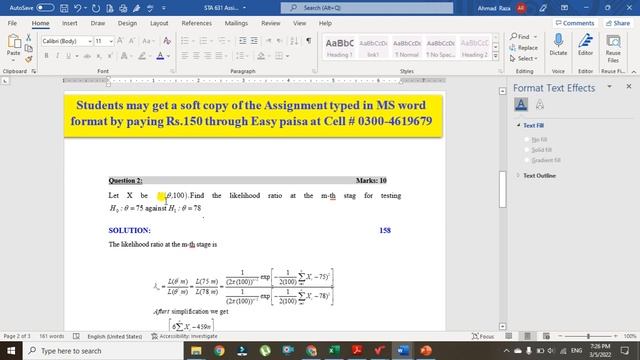Open File Explorer from the taskbar
This screenshot has height=360, width=640.
[x=196, y=351]
